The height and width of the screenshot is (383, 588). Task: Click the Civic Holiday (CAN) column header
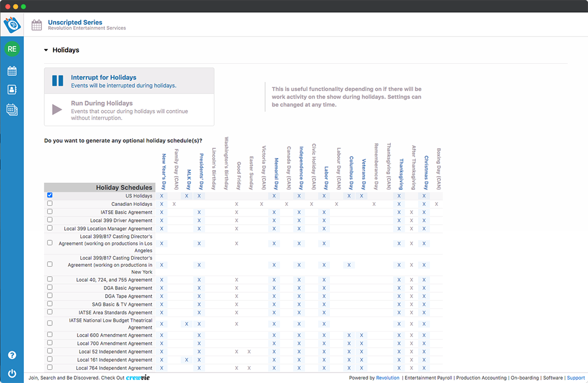[314, 167]
